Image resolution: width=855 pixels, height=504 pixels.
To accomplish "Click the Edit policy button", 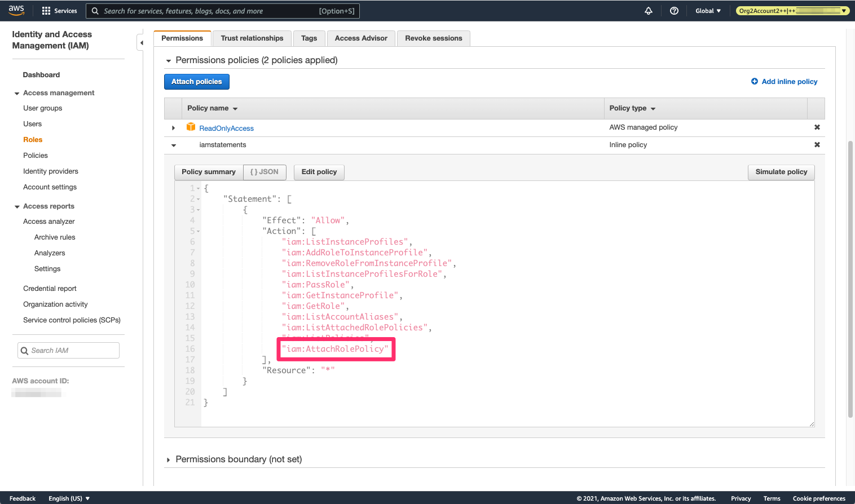I will tap(319, 172).
